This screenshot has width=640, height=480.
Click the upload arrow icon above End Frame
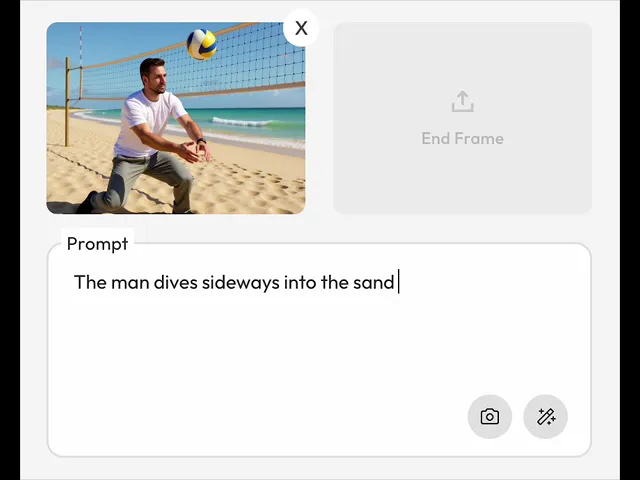pos(462,101)
